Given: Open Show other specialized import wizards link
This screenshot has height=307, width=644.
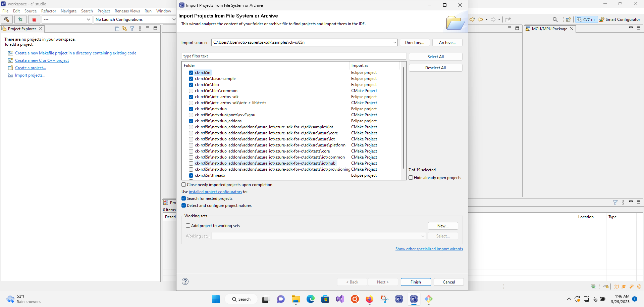Looking at the screenshot, I should point(429,249).
